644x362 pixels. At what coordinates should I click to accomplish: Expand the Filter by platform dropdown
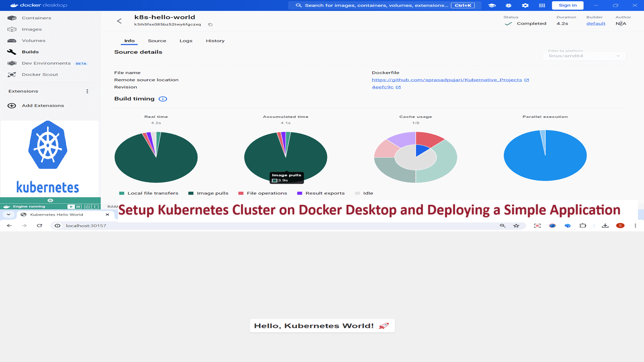(584, 56)
